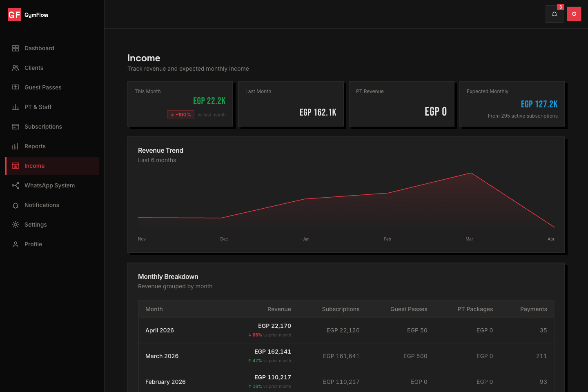588x392 pixels.
Task: Click the Expected Monthly income card
Action: point(512,104)
